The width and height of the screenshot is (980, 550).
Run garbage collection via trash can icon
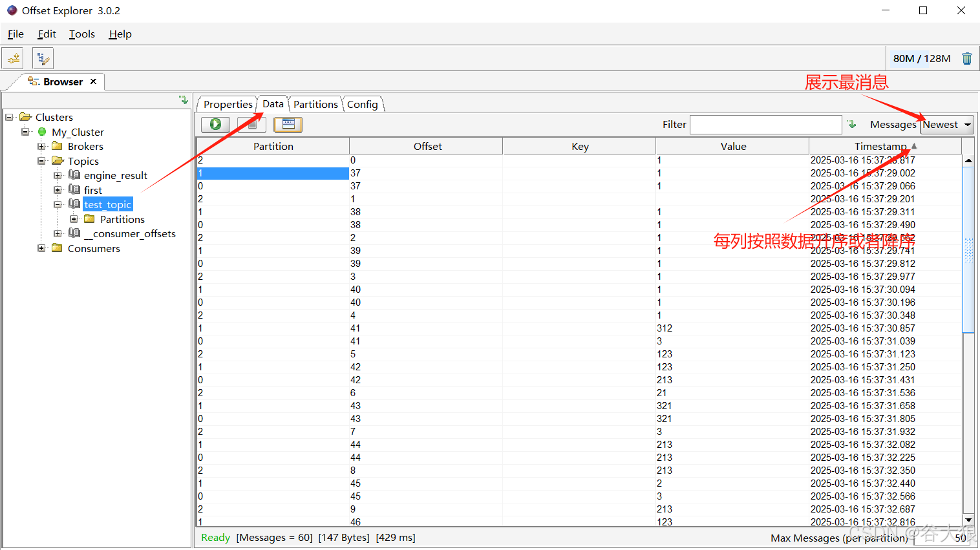click(966, 59)
